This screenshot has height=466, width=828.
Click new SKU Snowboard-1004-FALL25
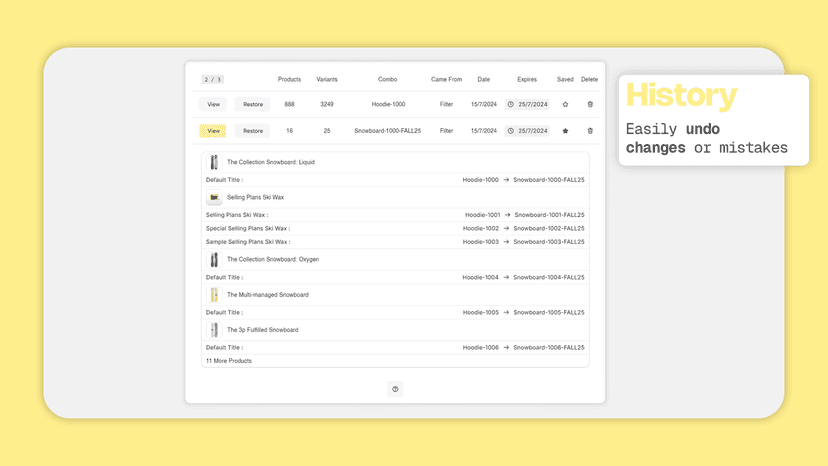pyautogui.click(x=549, y=277)
